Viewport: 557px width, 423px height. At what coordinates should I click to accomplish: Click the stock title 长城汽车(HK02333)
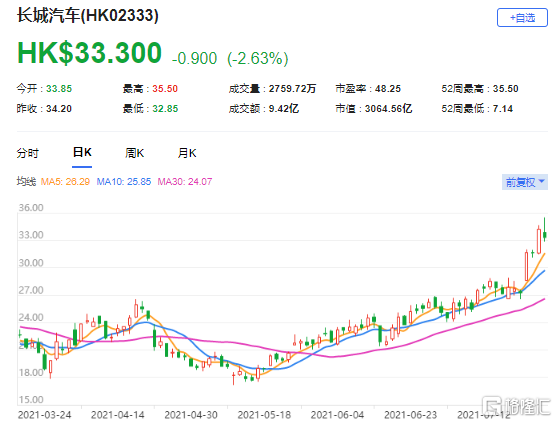tap(88, 16)
